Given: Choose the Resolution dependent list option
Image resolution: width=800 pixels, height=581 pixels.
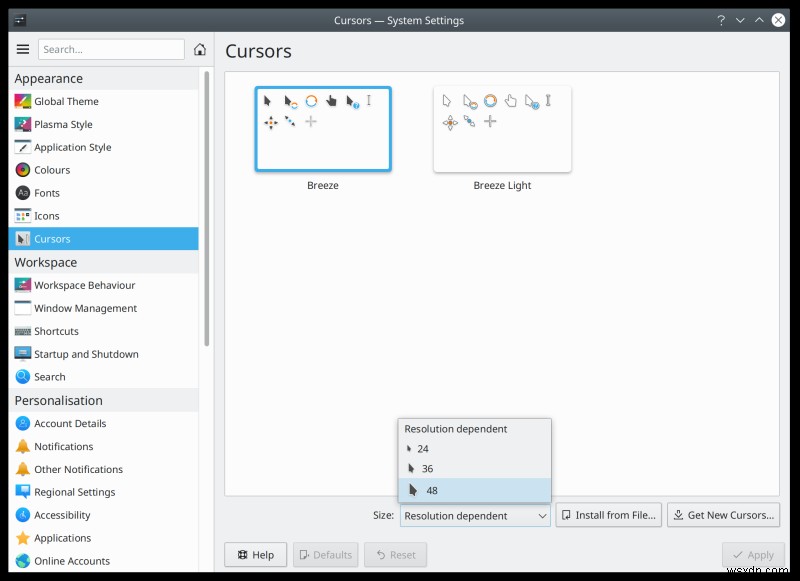Looking at the screenshot, I should coord(474,429).
